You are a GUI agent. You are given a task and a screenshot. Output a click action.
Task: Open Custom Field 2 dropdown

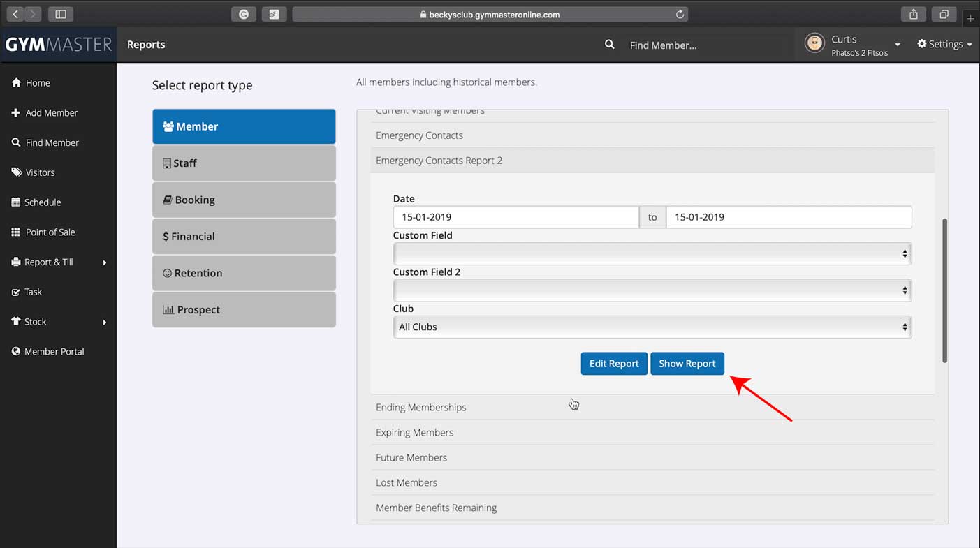pyautogui.click(x=652, y=290)
